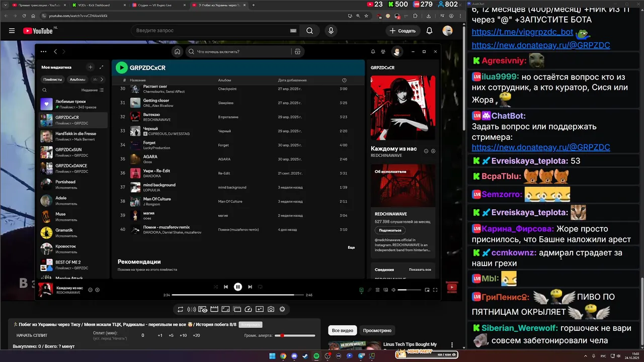Open settings gear in player extension toolbar
This screenshot has width=644, height=362.
(282, 309)
